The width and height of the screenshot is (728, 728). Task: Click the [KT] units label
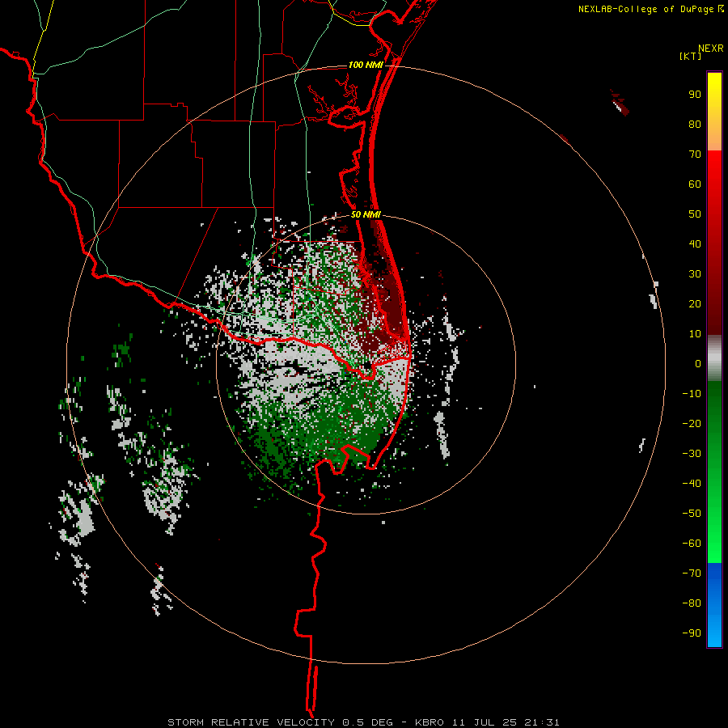tap(691, 56)
